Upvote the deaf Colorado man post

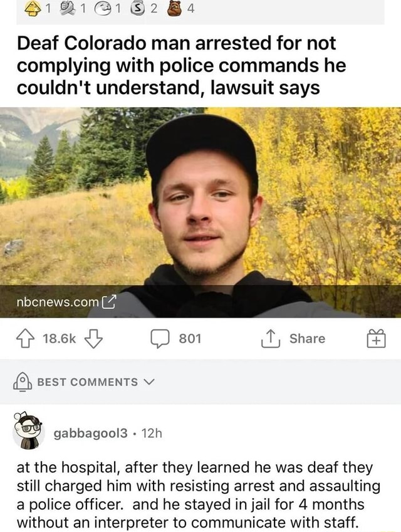[x=26, y=338]
